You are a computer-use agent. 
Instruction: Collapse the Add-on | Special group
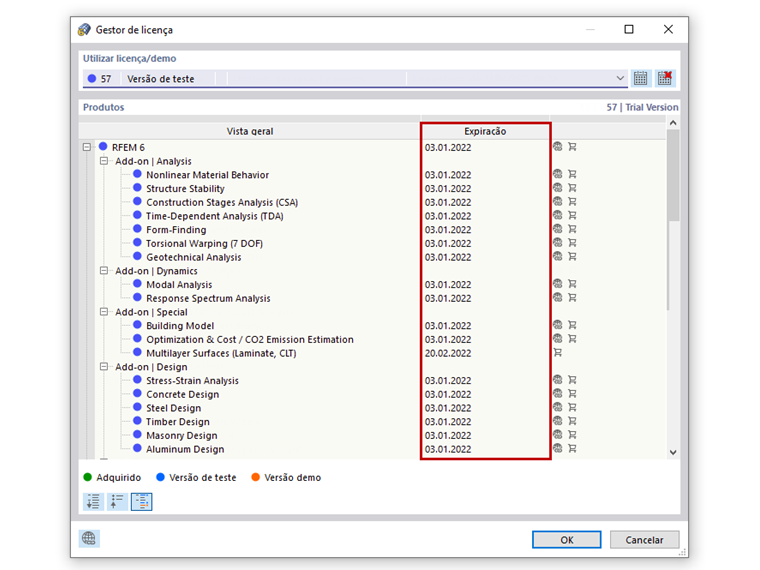coord(104,312)
